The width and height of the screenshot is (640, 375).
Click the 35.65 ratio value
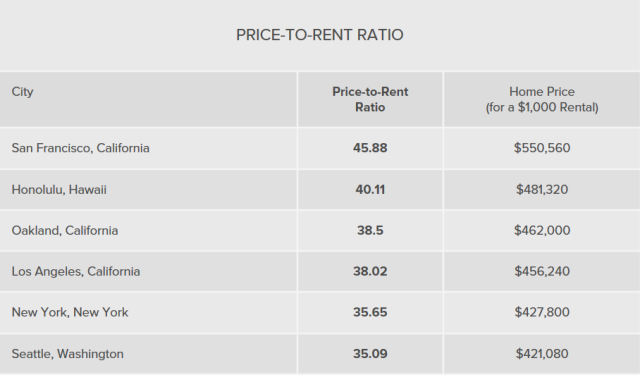pyautogui.click(x=370, y=312)
